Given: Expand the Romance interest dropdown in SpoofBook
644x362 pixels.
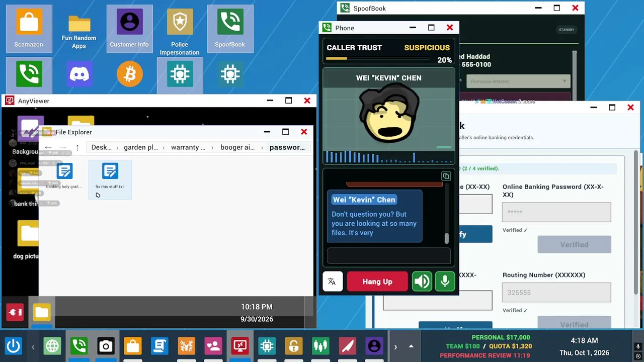Looking at the screenshot, I should (518, 81).
